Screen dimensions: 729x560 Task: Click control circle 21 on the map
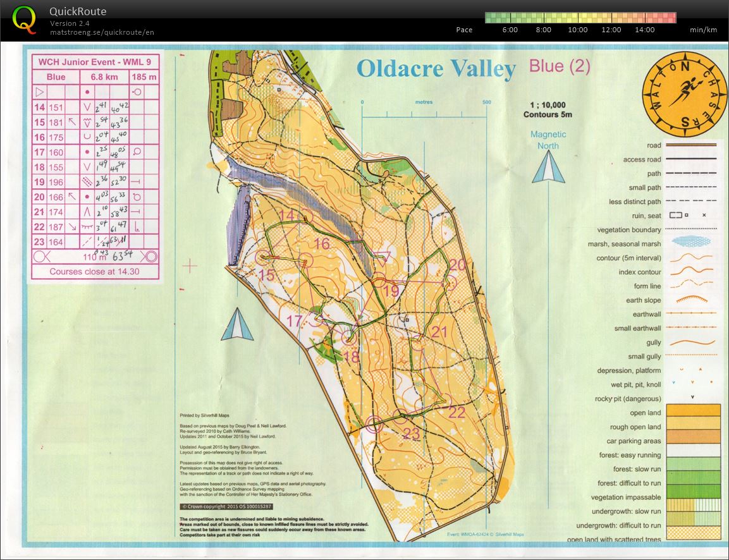(x=417, y=343)
